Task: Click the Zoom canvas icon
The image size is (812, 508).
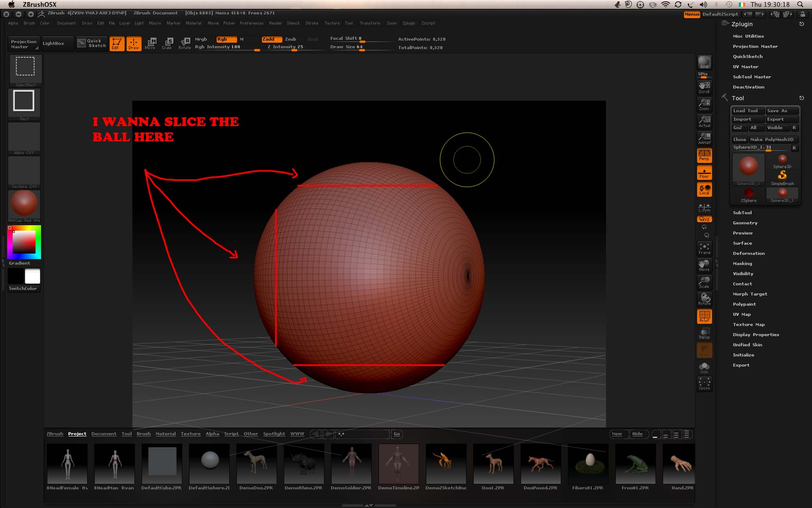Action: pyautogui.click(x=704, y=104)
